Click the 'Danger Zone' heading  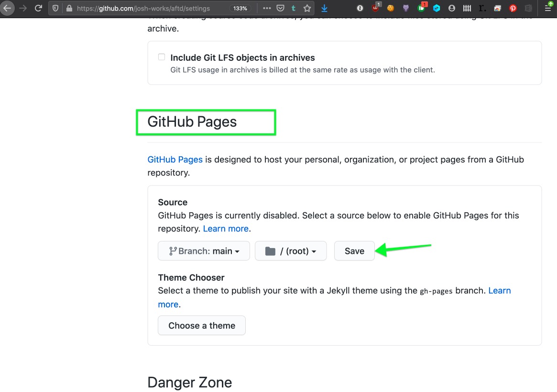[190, 382]
